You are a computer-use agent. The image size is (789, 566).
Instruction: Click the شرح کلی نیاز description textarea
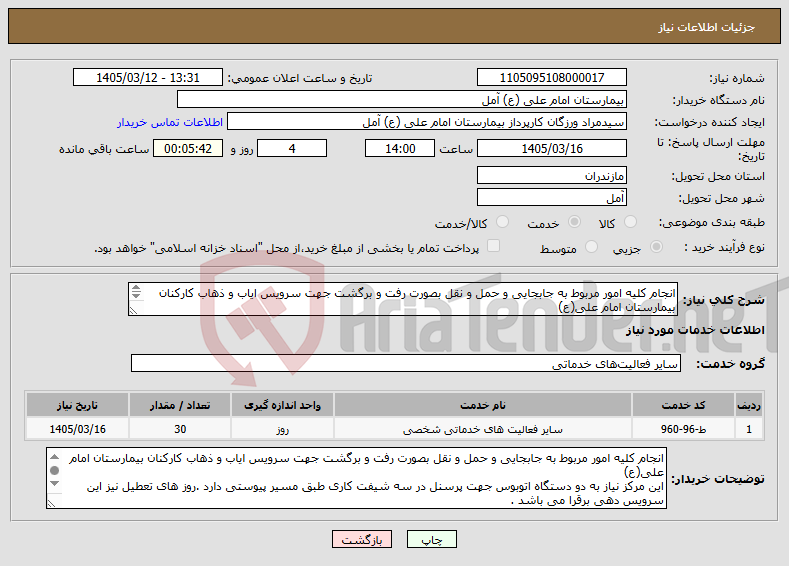tap(403, 299)
